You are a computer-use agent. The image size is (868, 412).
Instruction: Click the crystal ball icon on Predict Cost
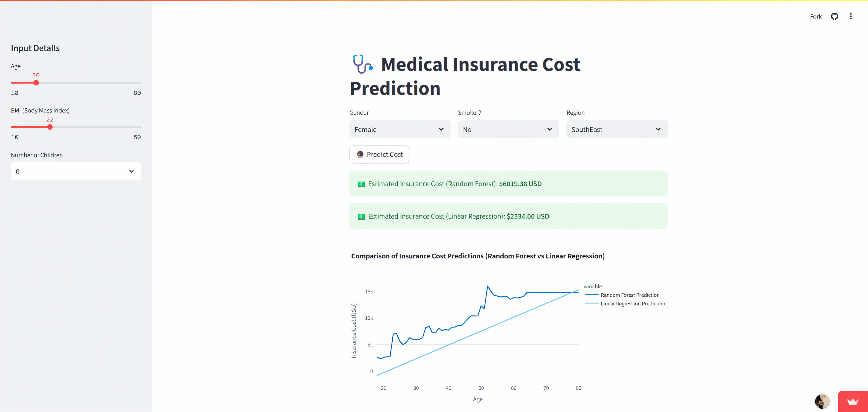point(361,154)
